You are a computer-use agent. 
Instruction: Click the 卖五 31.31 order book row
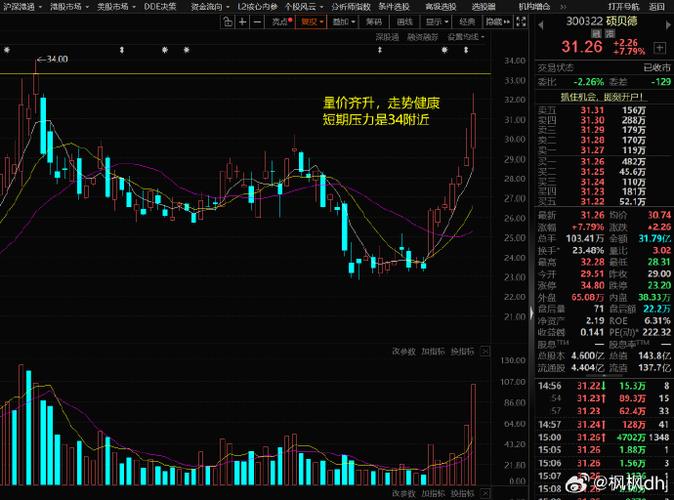603,110
